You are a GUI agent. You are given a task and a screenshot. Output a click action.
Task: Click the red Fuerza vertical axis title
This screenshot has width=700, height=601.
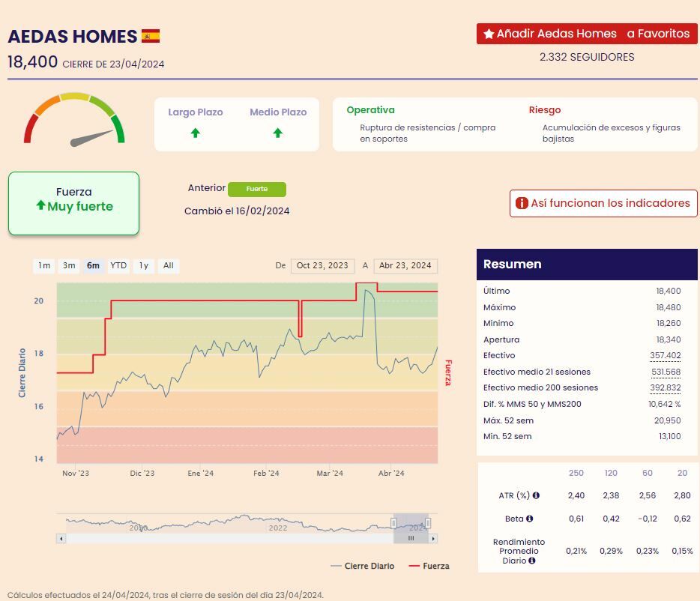[448, 373]
